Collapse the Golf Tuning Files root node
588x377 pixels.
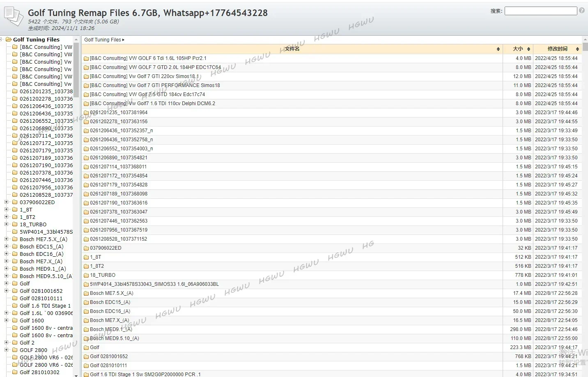[1, 39]
